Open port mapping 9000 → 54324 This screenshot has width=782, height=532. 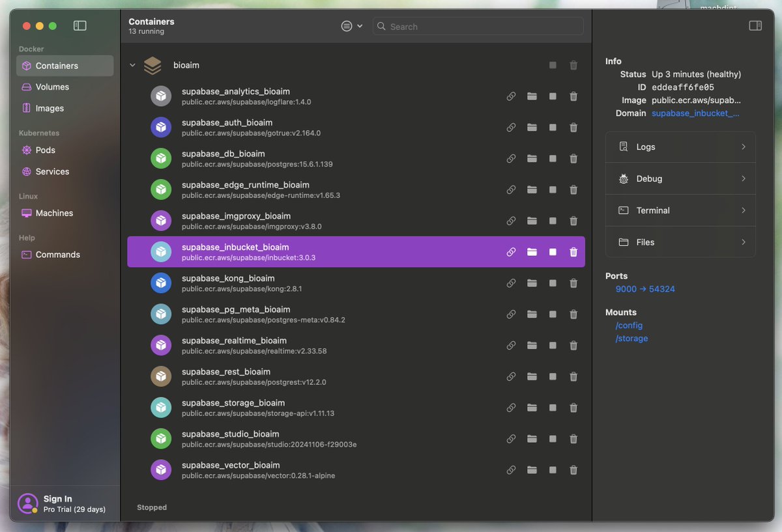point(645,289)
